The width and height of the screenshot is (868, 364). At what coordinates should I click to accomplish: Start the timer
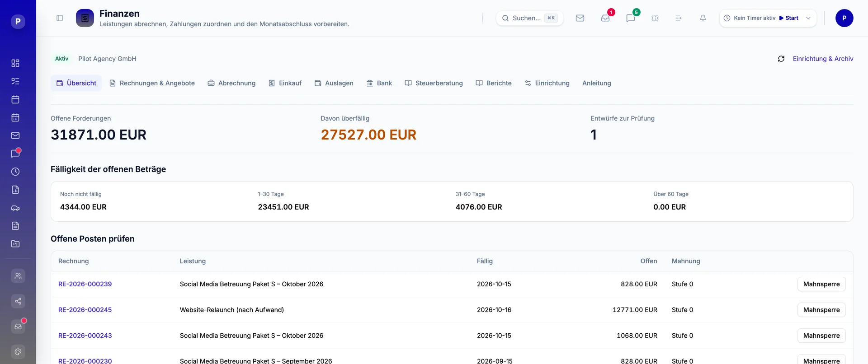point(789,18)
